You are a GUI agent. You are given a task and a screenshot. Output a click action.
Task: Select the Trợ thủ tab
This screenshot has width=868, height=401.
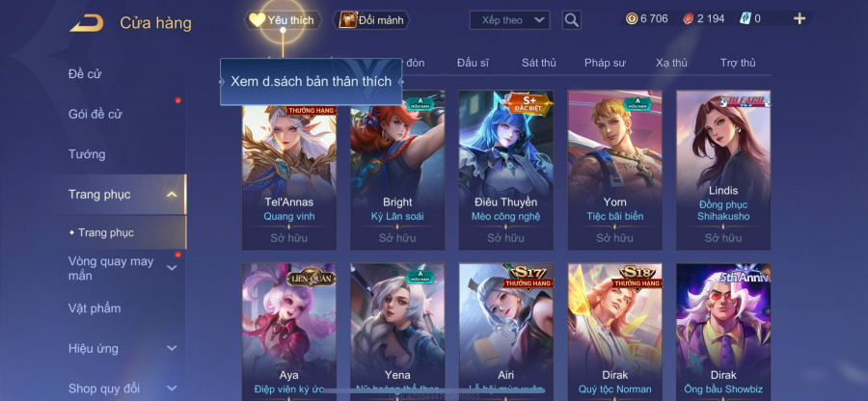point(738,63)
